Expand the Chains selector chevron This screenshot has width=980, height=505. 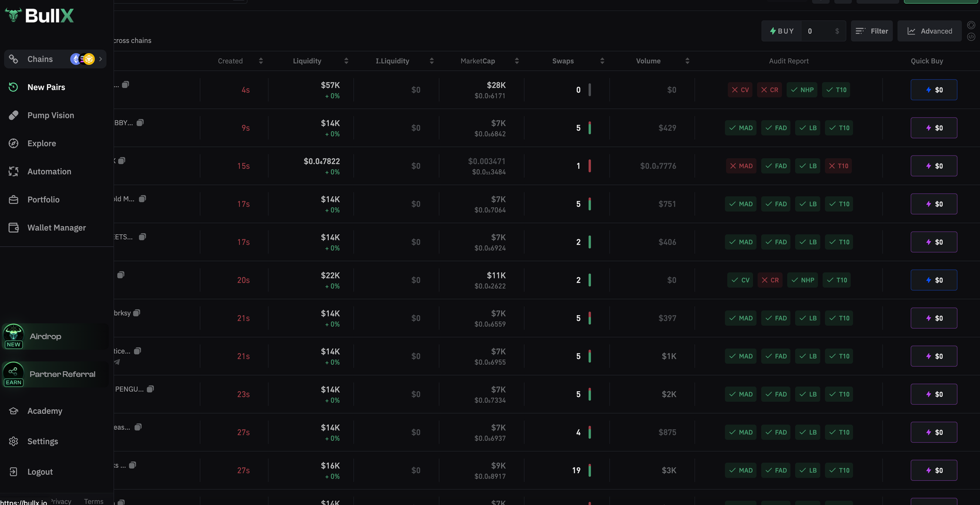point(101,59)
